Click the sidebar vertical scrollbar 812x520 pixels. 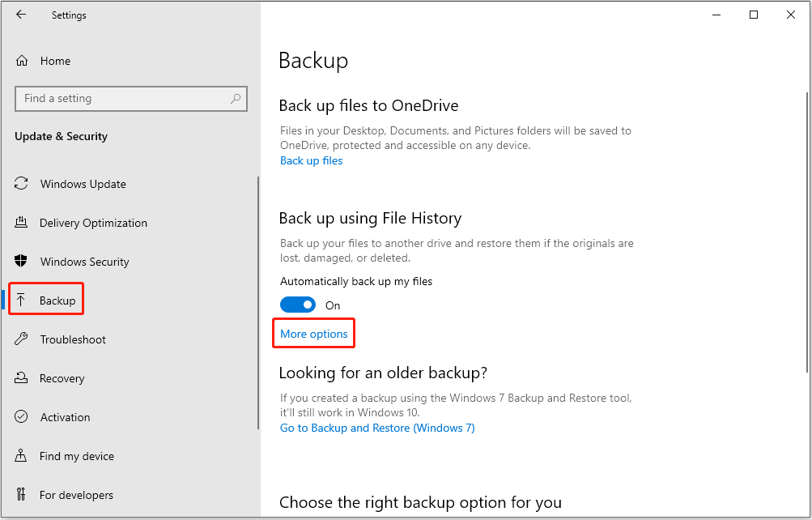pyautogui.click(x=258, y=302)
